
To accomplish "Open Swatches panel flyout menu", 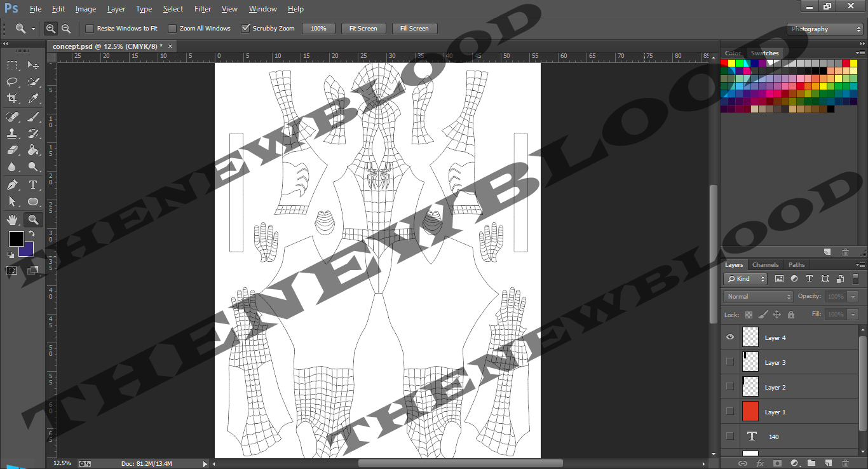I will pos(860,53).
